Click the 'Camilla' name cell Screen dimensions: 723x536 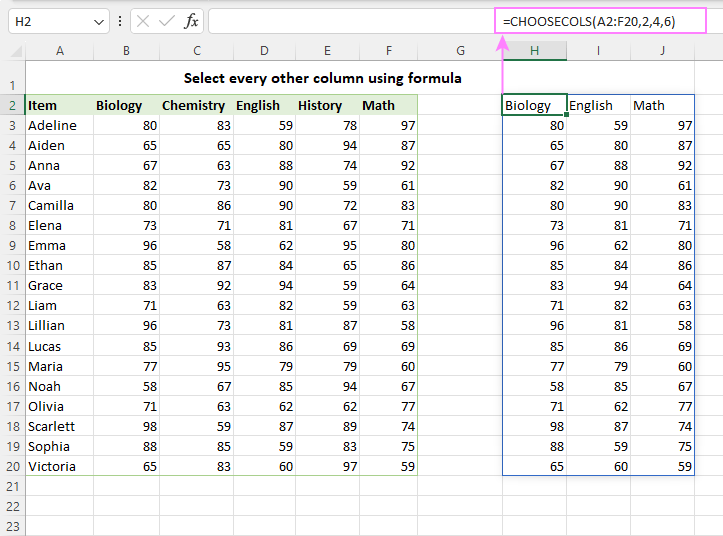(x=59, y=205)
